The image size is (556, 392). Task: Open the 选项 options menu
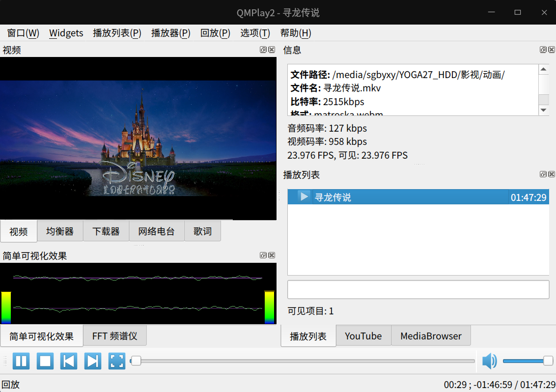[x=255, y=33]
